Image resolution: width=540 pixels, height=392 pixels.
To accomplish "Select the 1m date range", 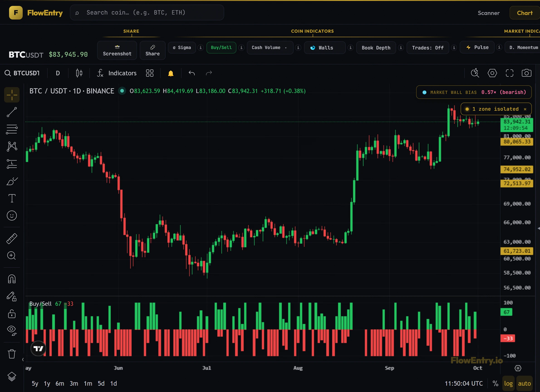I will 88,383.
